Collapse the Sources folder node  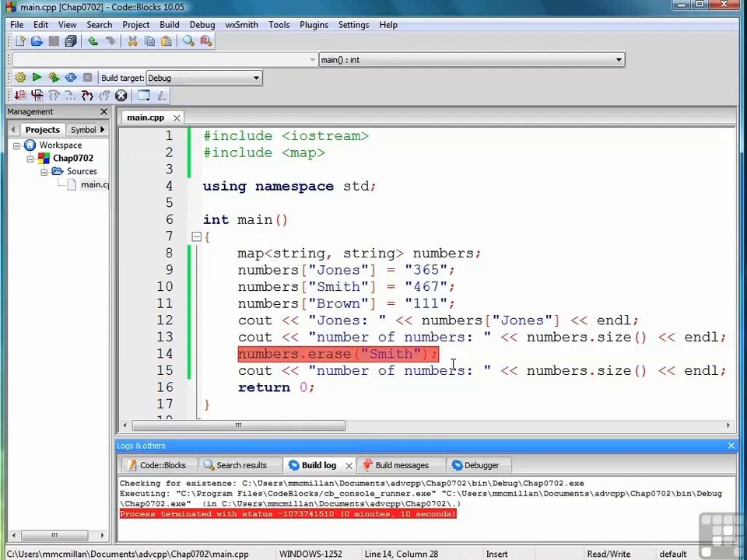pyautogui.click(x=44, y=172)
